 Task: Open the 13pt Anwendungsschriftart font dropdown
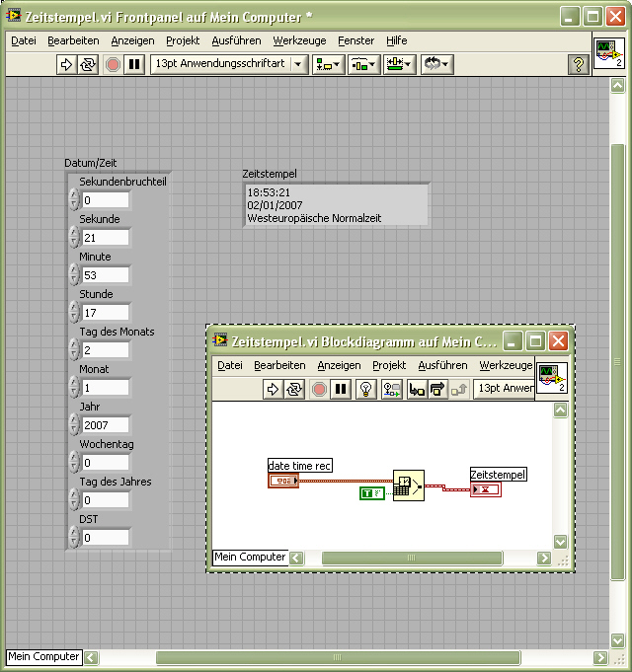pos(229,65)
